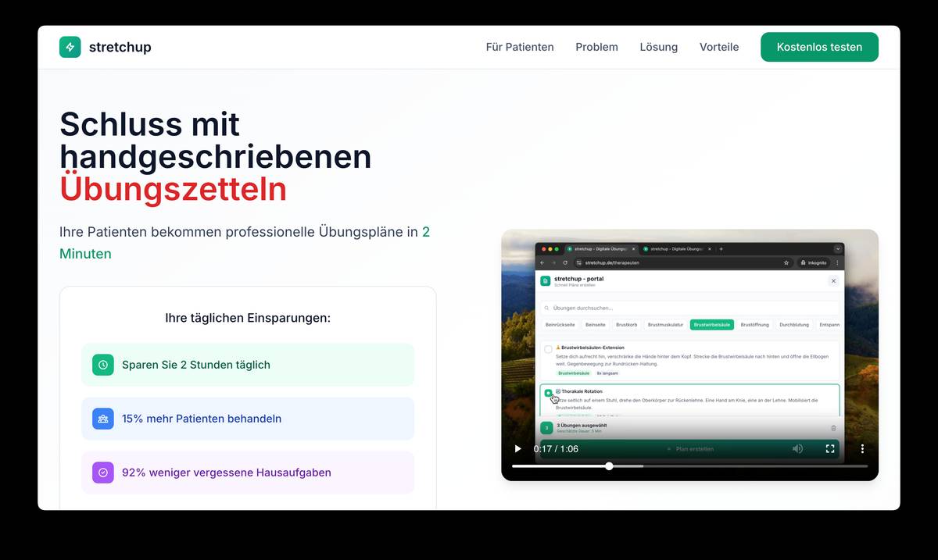Enter fullscreen mode for the video
The height and width of the screenshot is (560, 938).
click(830, 449)
